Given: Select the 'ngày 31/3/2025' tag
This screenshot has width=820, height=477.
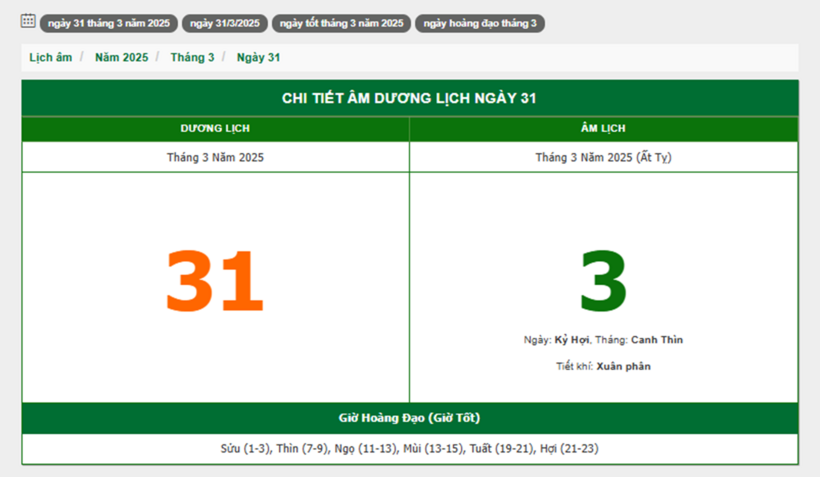Looking at the screenshot, I should coord(224,23).
